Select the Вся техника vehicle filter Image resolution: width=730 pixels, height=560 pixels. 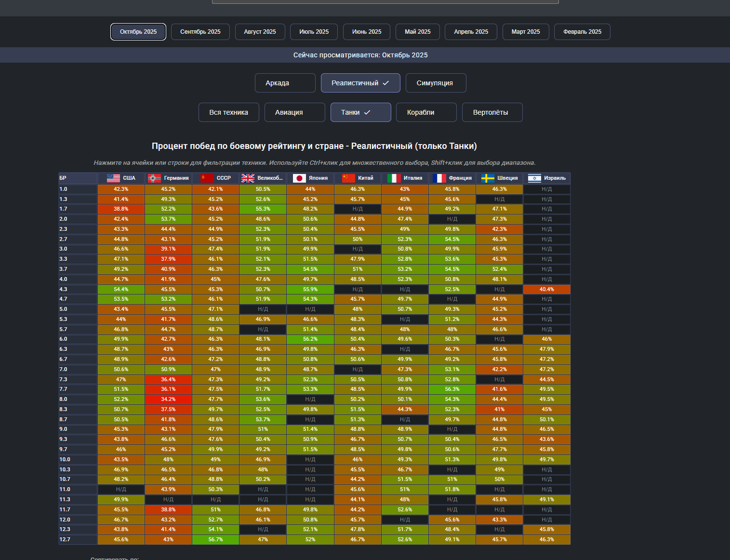tap(229, 112)
